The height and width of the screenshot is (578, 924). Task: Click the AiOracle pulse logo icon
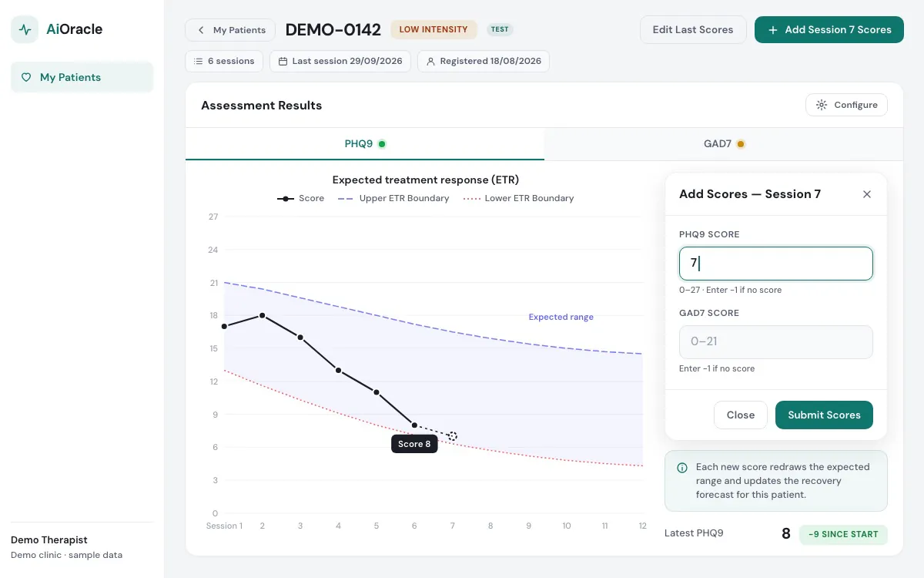click(x=25, y=29)
